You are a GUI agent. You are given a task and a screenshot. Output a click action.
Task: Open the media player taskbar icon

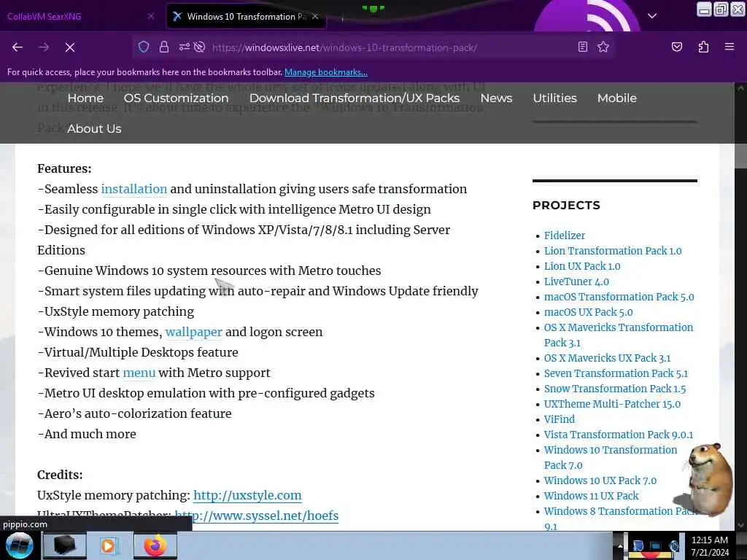coord(109,545)
